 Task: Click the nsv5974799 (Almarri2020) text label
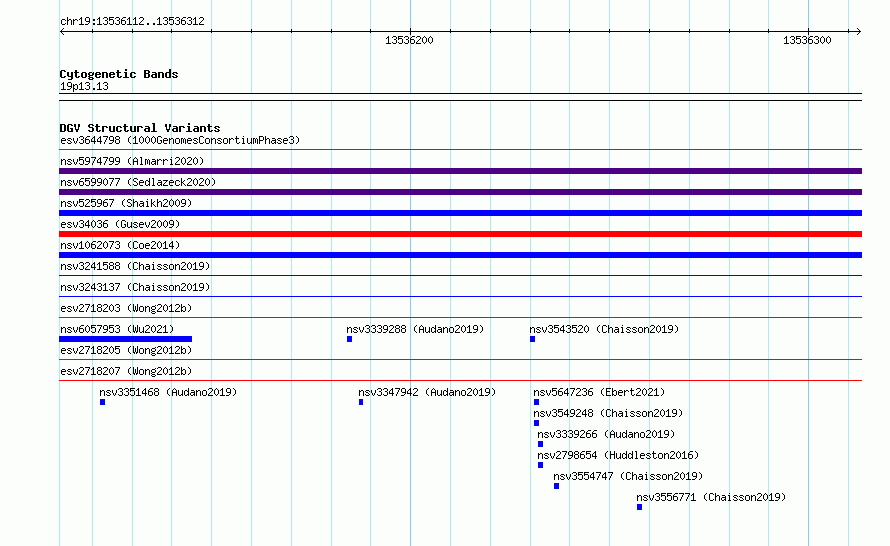point(132,161)
